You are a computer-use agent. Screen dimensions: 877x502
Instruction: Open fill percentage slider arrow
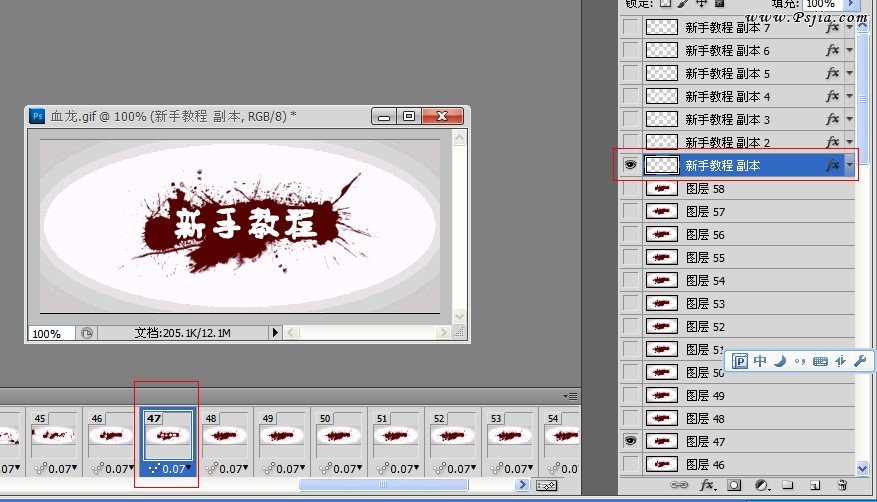[x=851, y=3]
